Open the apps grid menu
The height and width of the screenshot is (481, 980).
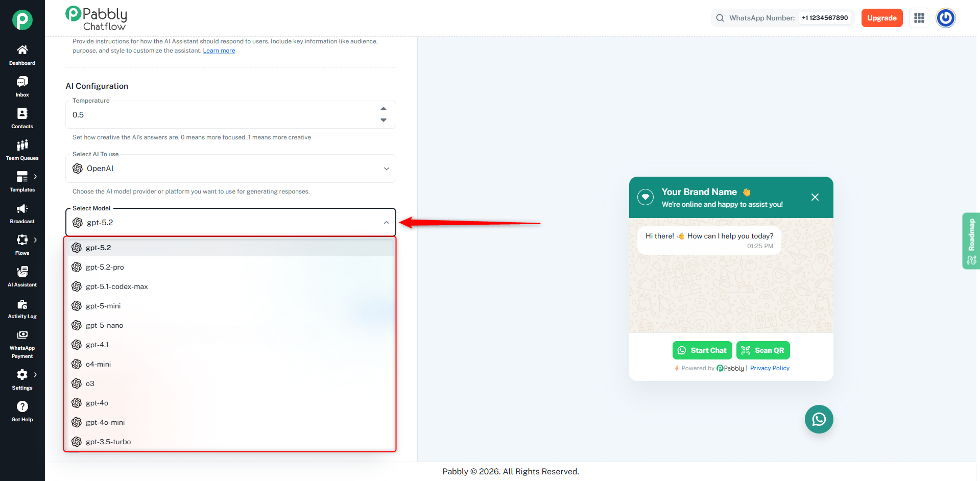pos(919,18)
